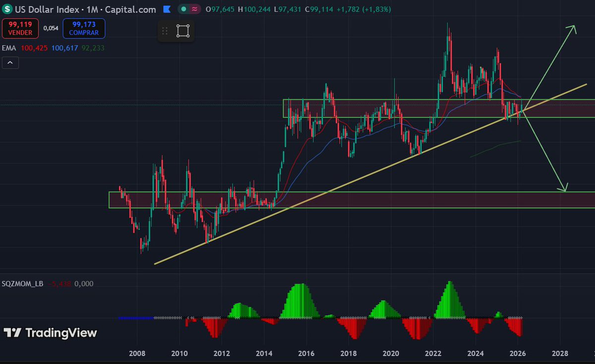
Task: Click the blue flag icon beside Capital.com
Action: [167, 9]
